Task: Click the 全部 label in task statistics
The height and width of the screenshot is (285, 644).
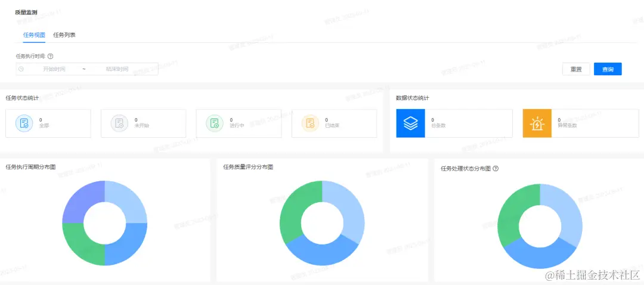Action: (44, 126)
